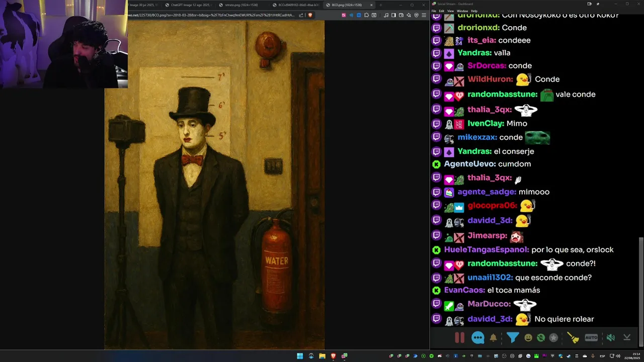
Task: Open the File menu in Social Stream
Action: pos(434,11)
